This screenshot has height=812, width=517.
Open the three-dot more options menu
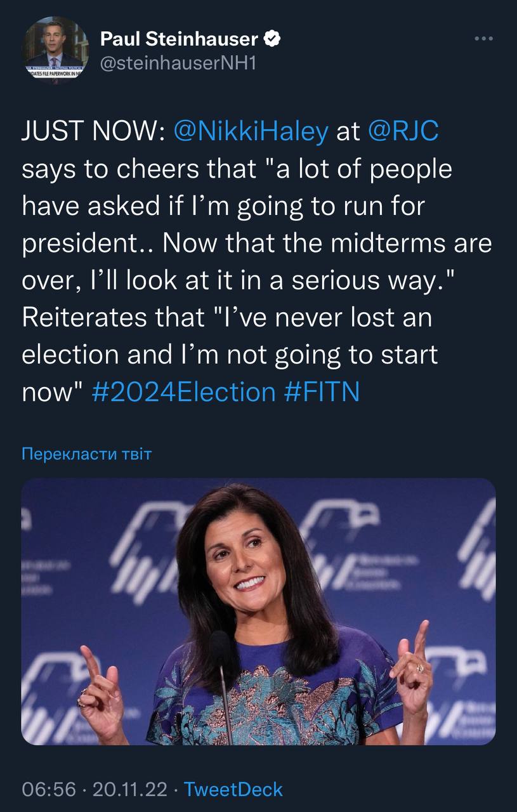[x=483, y=39]
